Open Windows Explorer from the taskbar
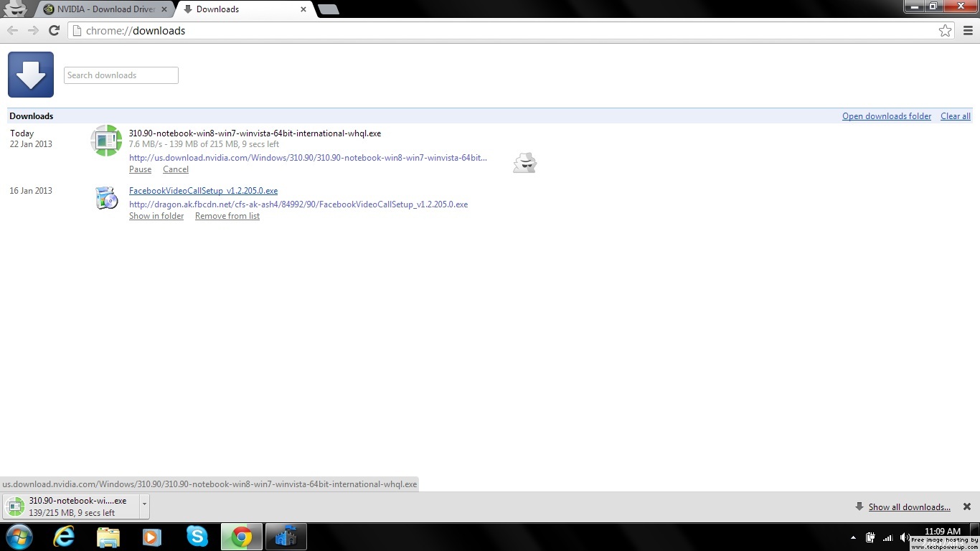The width and height of the screenshot is (980, 551). [108, 537]
